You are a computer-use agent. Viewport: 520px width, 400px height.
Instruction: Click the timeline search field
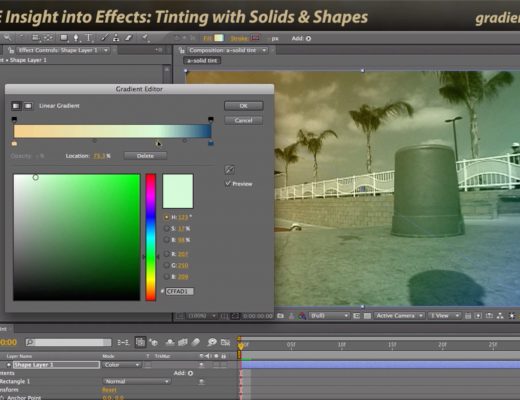[x=68, y=342]
